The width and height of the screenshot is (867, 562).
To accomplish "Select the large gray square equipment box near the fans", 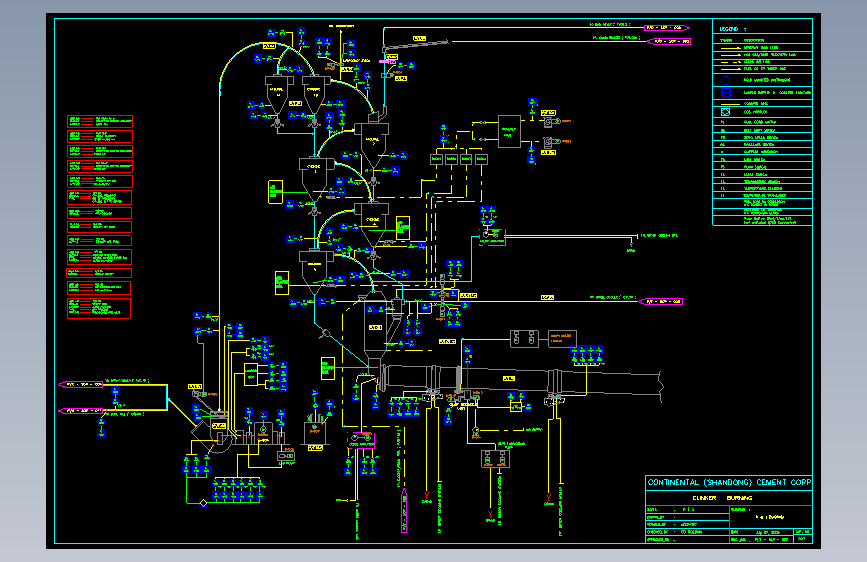I will [x=509, y=131].
